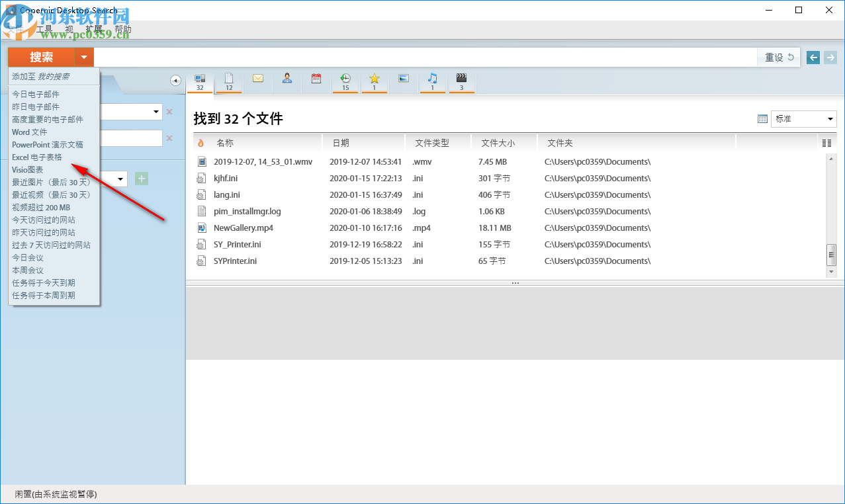Click the 重设 reset button

click(778, 58)
